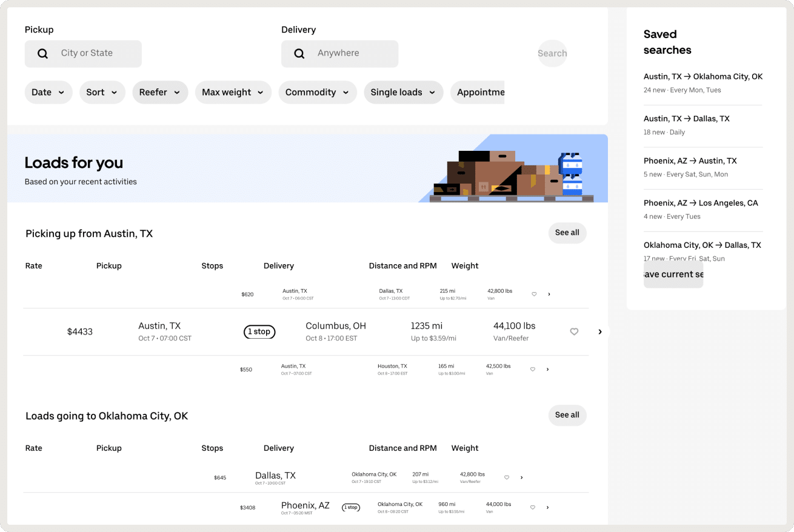Click the 960 mi distance value
Viewport: 794px width, 532px height.
tap(447, 504)
